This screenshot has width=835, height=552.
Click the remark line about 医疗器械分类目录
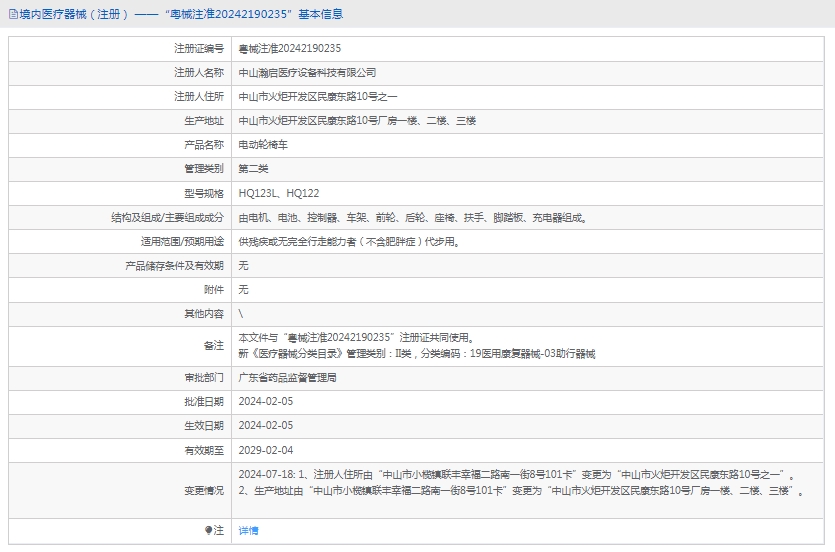coord(416,353)
